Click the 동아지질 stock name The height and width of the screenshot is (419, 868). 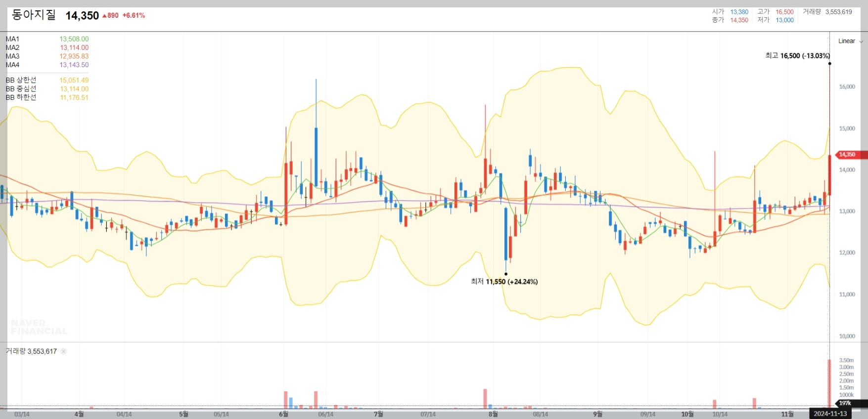click(34, 15)
